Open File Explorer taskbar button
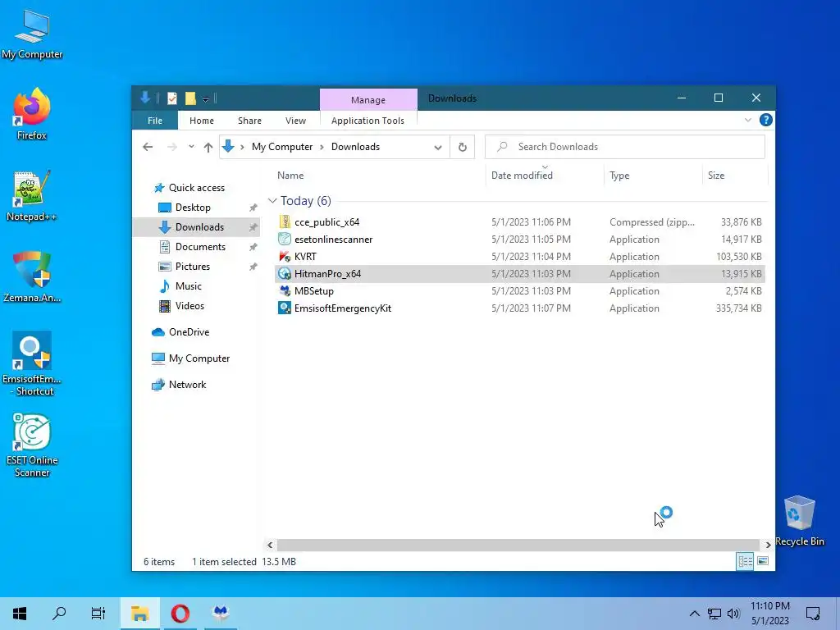This screenshot has height=630, width=840. pos(139,614)
